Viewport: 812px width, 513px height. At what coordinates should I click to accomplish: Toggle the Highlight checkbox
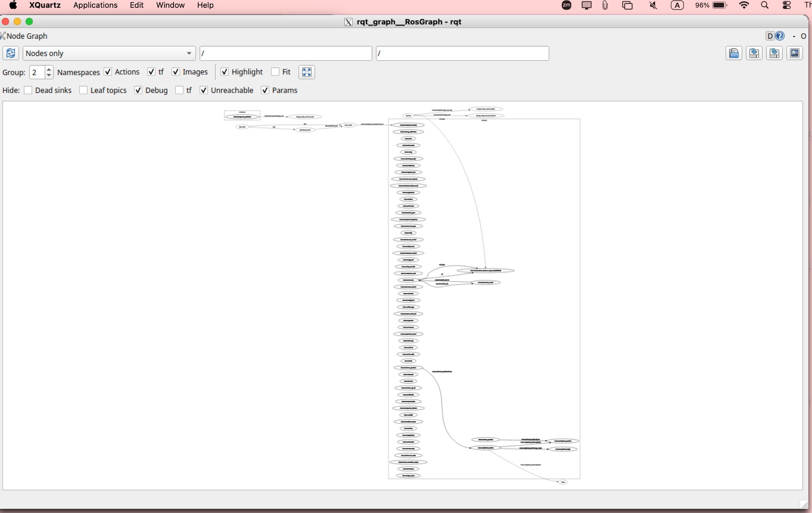click(x=224, y=72)
